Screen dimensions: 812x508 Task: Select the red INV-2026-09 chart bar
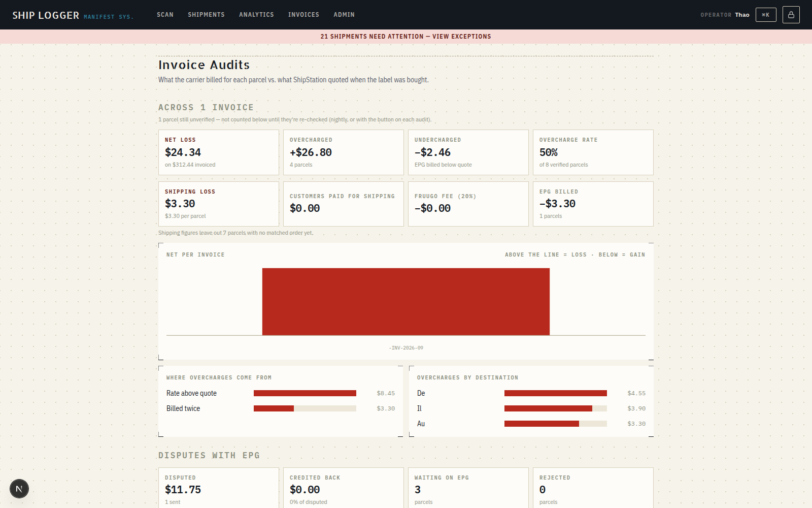(406, 302)
